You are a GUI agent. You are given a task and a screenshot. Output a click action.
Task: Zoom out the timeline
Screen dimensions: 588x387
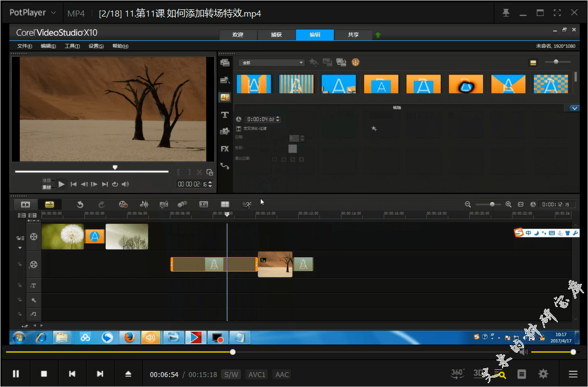pos(468,205)
